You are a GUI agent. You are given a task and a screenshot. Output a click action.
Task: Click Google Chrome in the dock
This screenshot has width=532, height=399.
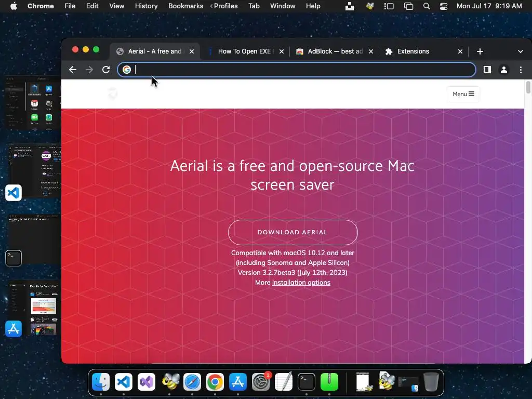point(215,382)
